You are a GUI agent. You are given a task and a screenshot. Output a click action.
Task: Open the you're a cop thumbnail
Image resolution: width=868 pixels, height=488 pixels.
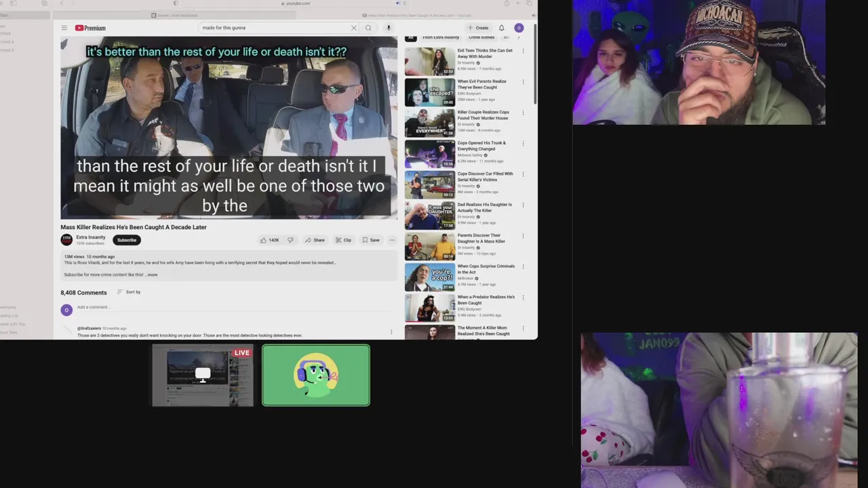click(430, 277)
